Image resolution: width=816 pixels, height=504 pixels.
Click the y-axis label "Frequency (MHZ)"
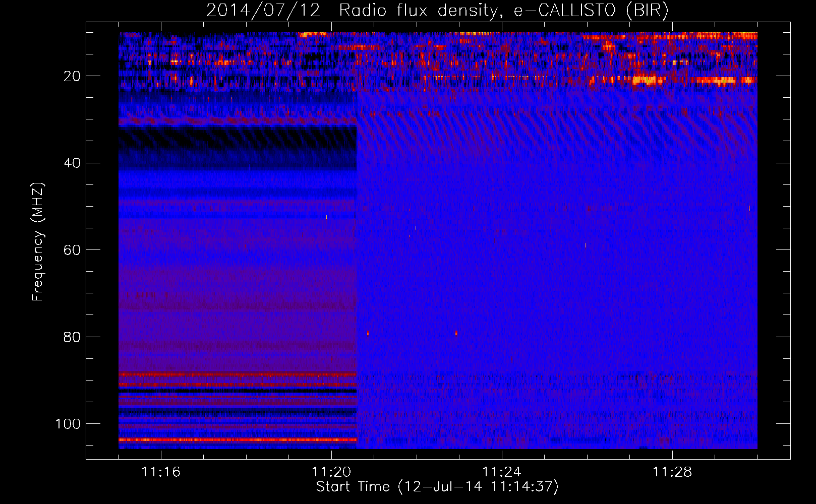click(38, 242)
